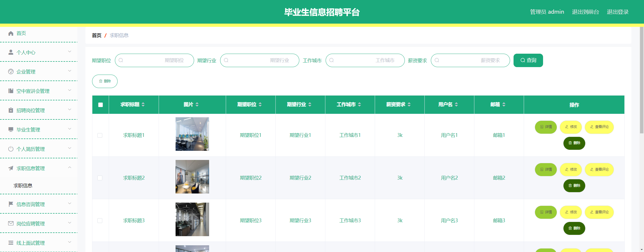Click the office photo thumbnail of 求职标题1
The width and height of the screenshot is (644, 252).
[x=192, y=134]
